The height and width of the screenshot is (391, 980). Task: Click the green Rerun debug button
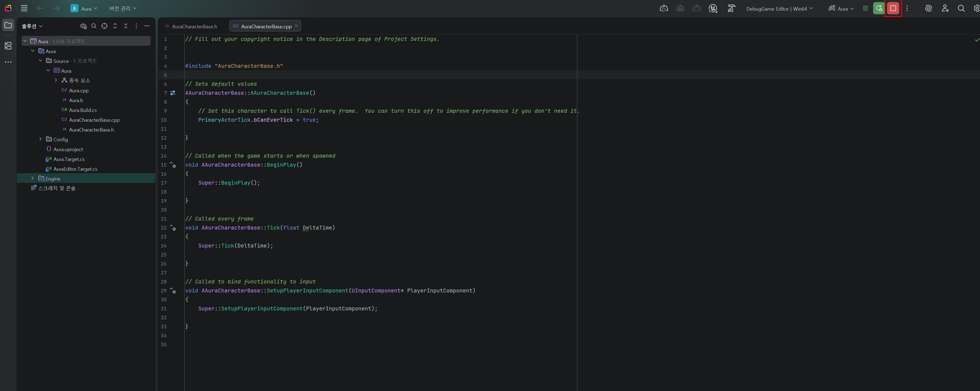[879, 8]
